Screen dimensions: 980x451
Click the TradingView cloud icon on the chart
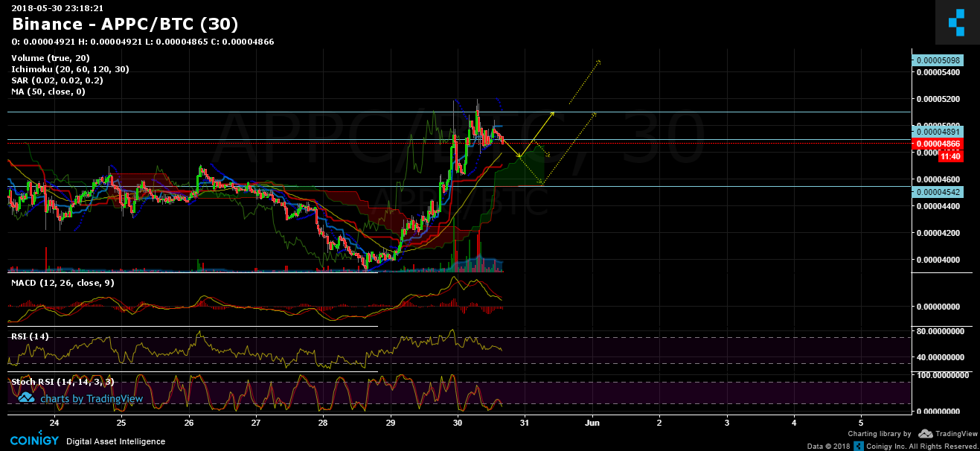tap(28, 399)
